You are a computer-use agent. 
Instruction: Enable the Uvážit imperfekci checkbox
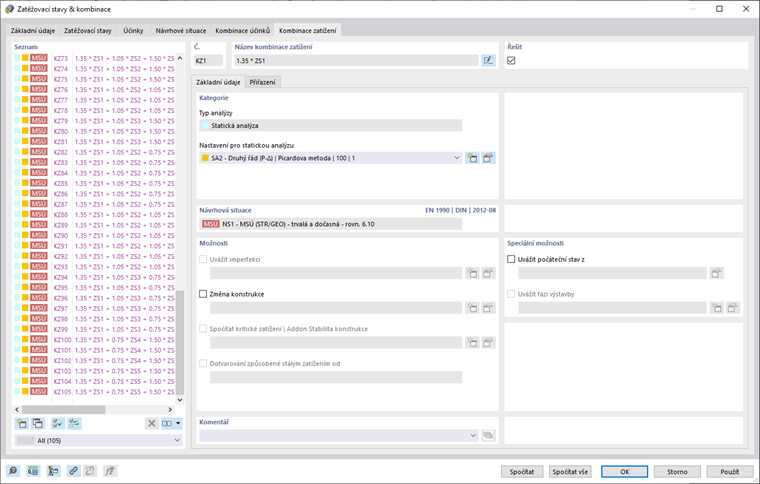(203, 259)
